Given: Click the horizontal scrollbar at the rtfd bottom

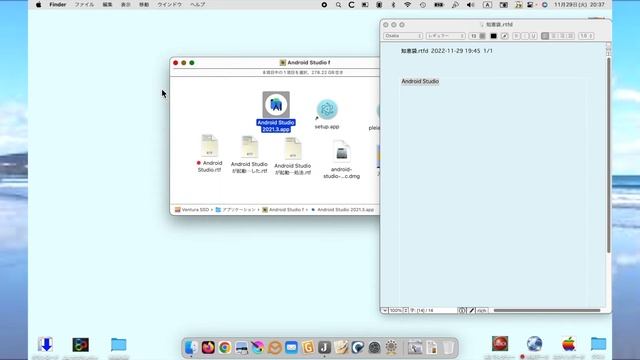Looking at the screenshot, I should [x=547, y=311].
